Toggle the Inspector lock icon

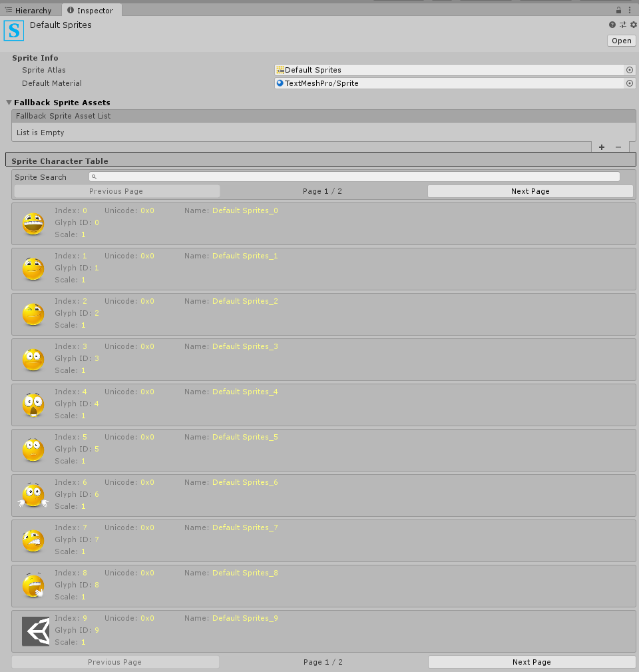click(x=618, y=11)
